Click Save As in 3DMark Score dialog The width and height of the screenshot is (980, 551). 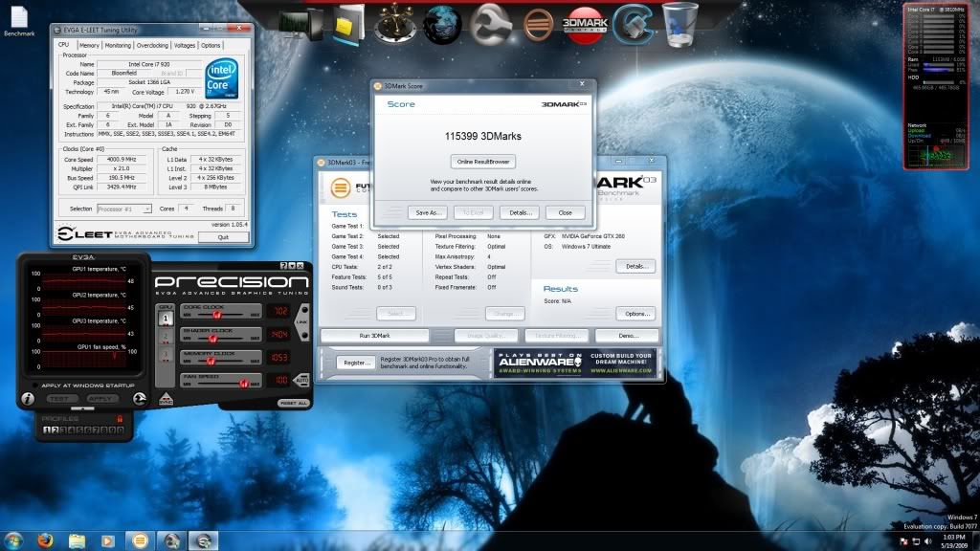(x=428, y=213)
